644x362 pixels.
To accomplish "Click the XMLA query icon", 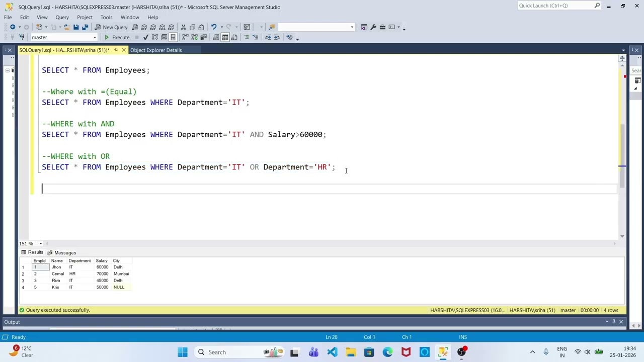I will pyautogui.click(x=162, y=27).
